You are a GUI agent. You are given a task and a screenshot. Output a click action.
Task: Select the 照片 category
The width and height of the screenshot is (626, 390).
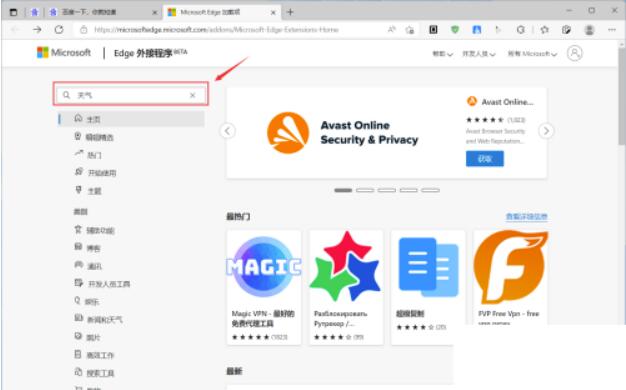coord(87,337)
